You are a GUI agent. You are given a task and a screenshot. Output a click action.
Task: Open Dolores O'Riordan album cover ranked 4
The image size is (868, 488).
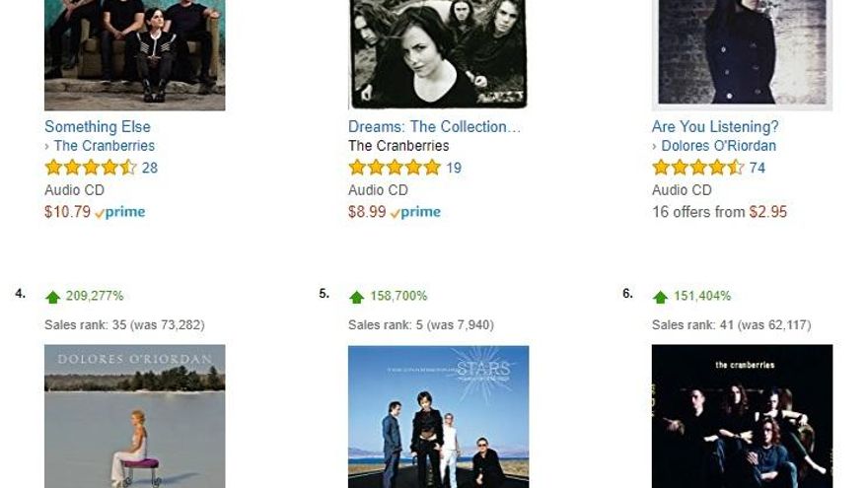[134, 415]
